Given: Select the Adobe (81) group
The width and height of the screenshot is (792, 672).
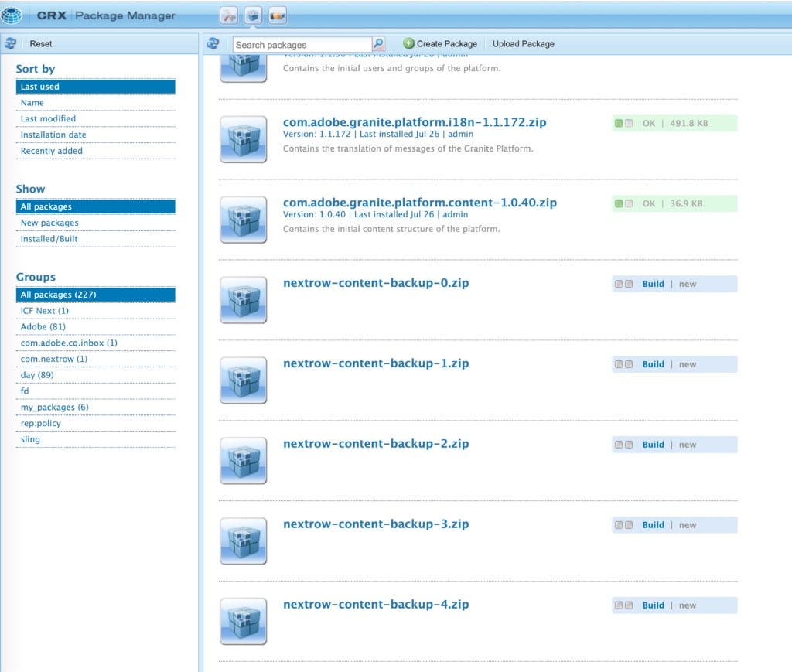Looking at the screenshot, I should [x=95, y=326].
